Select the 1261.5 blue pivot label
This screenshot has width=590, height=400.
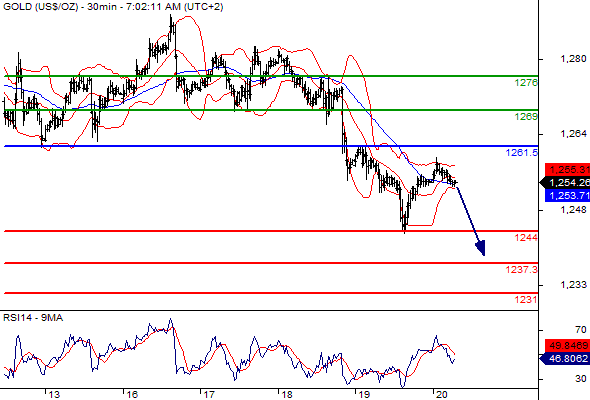pyautogui.click(x=522, y=152)
